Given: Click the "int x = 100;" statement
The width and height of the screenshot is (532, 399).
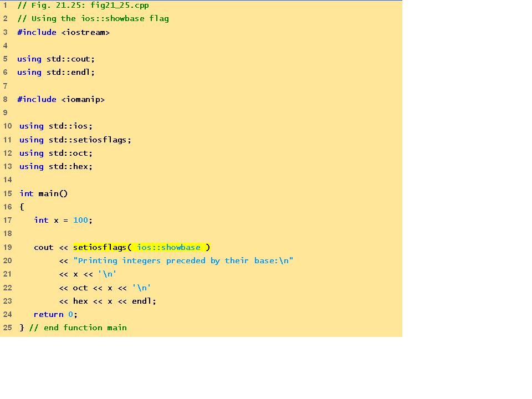Looking at the screenshot, I should (x=63, y=220).
